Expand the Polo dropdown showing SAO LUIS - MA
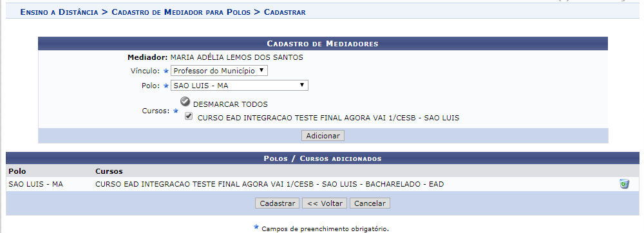Screen dimensions: 644x233 pos(240,86)
